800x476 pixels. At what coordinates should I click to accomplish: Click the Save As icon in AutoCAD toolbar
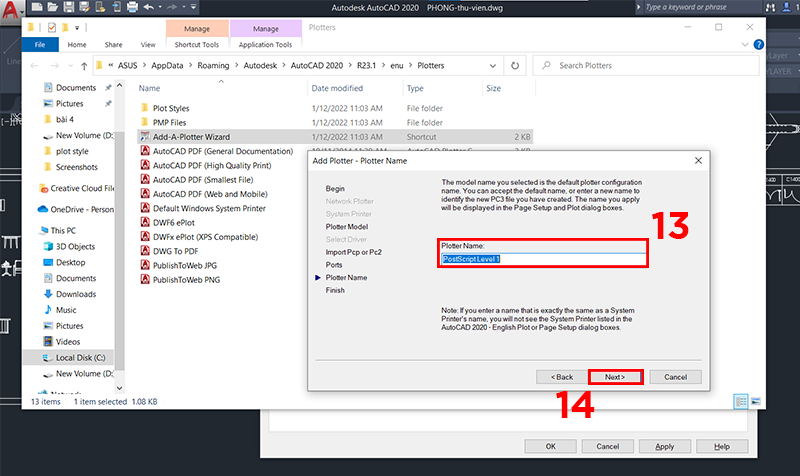click(x=84, y=7)
